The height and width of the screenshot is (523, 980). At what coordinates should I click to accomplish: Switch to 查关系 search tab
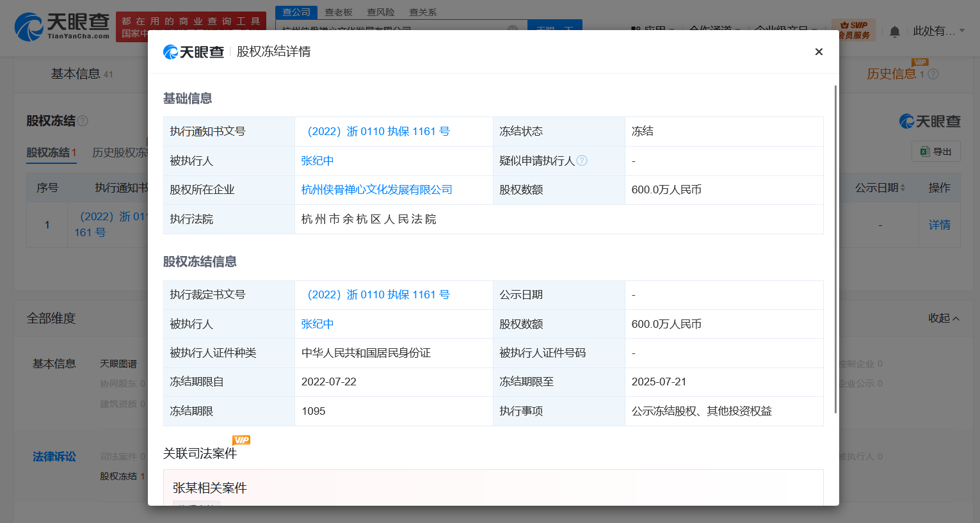point(423,12)
